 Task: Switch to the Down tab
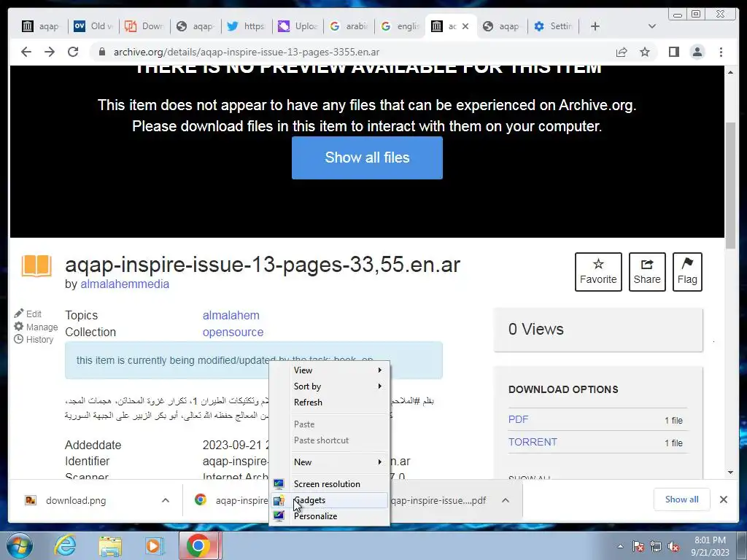pyautogui.click(x=144, y=26)
